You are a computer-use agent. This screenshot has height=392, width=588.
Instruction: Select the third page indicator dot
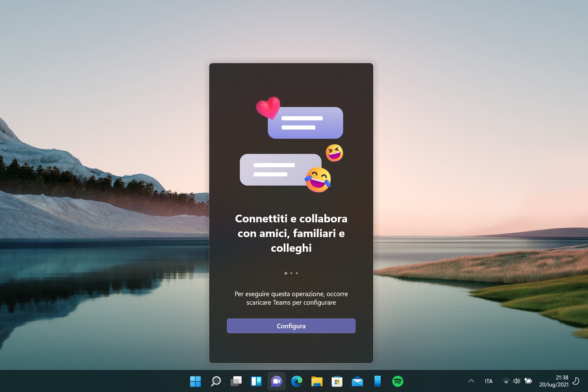(x=296, y=273)
